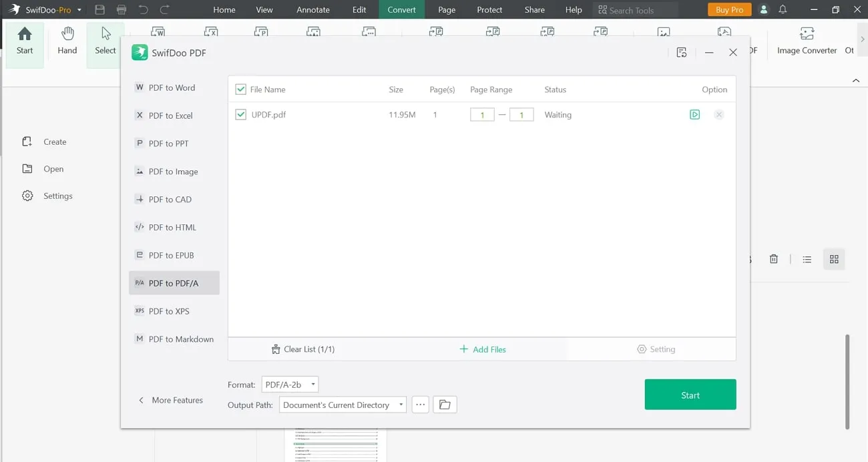This screenshot has width=868, height=462.
Task: Click the Redo arrow icon
Action: (x=164, y=10)
